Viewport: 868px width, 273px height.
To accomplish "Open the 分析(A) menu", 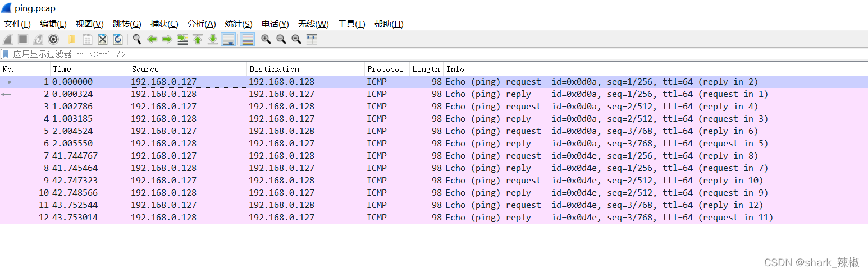I will 202,24.
